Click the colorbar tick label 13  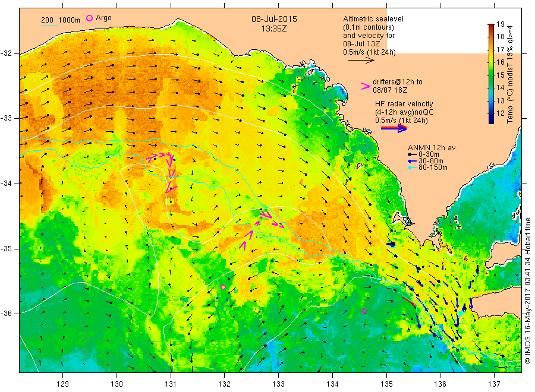tap(500, 100)
